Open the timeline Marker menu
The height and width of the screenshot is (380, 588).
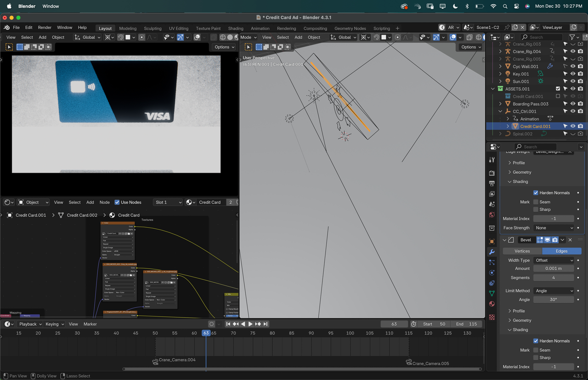pyautogui.click(x=90, y=324)
